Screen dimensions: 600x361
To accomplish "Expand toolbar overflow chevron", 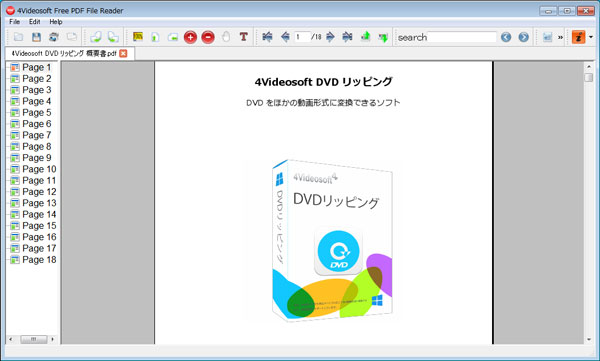I will (x=560, y=38).
